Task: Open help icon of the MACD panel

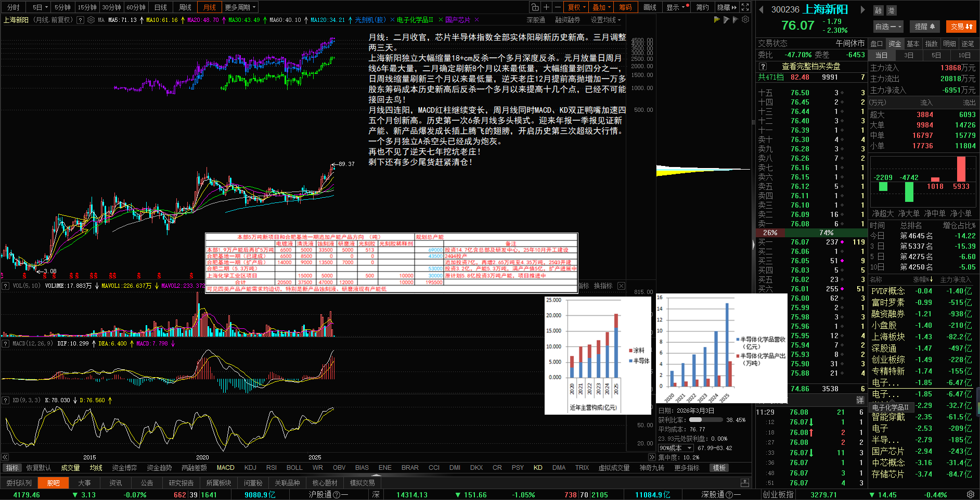Action: [x=6, y=343]
